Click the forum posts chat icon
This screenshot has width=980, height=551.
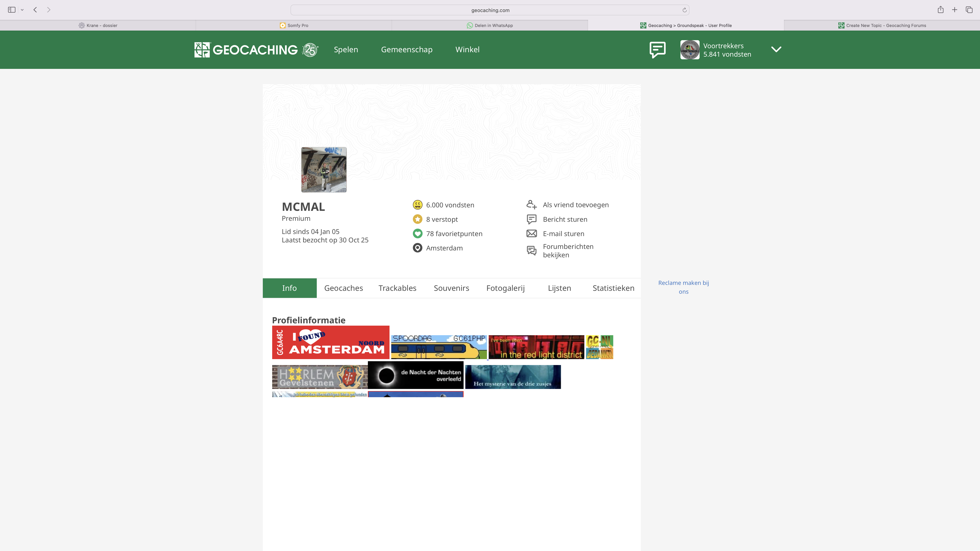[532, 251]
